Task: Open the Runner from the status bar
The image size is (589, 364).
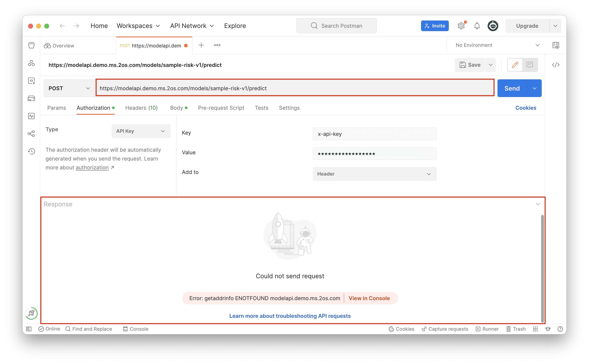Action: (x=487, y=329)
